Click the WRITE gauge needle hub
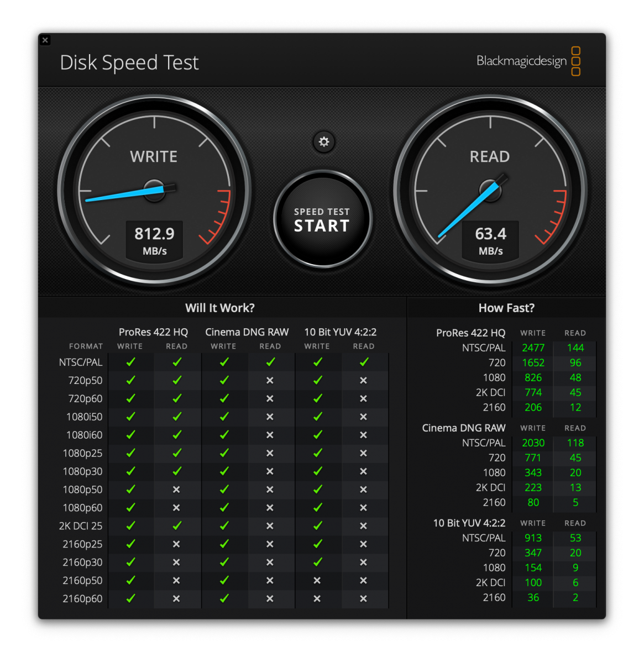This screenshot has width=644, height=663. (154, 191)
